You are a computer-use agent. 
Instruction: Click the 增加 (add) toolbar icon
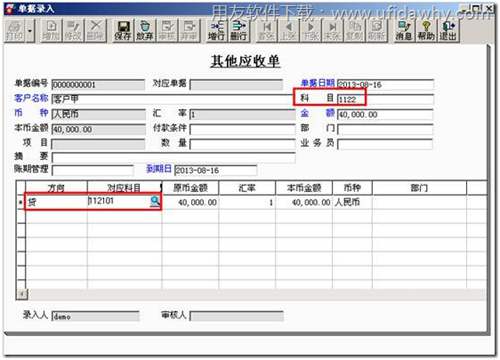(x=51, y=30)
